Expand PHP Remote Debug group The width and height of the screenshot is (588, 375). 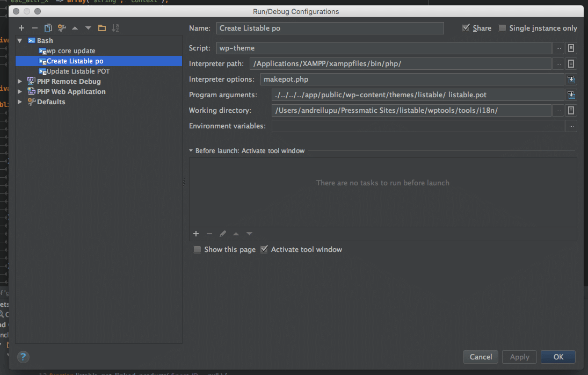click(x=20, y=81)
